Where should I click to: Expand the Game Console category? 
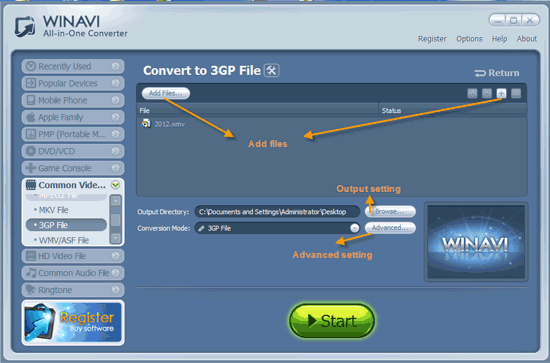115,168
